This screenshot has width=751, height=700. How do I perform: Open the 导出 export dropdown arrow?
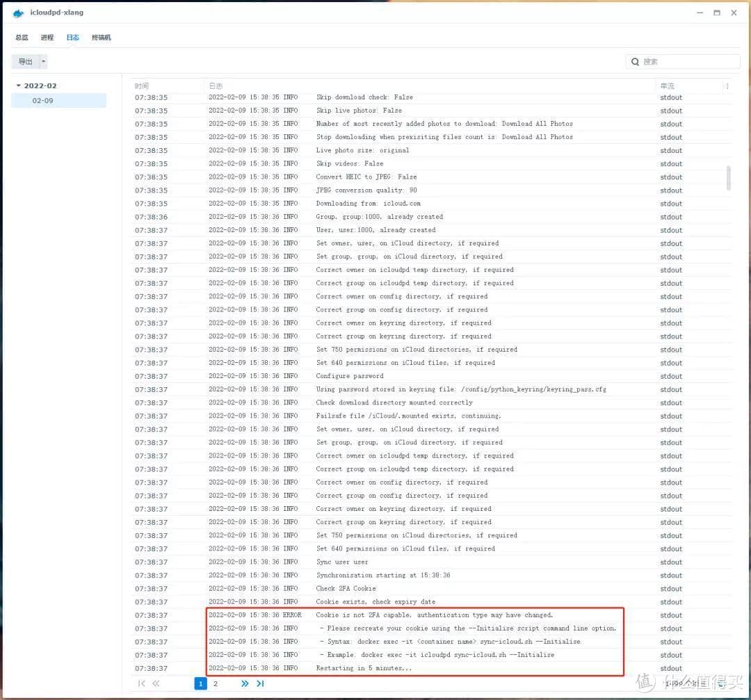point(43,62)
